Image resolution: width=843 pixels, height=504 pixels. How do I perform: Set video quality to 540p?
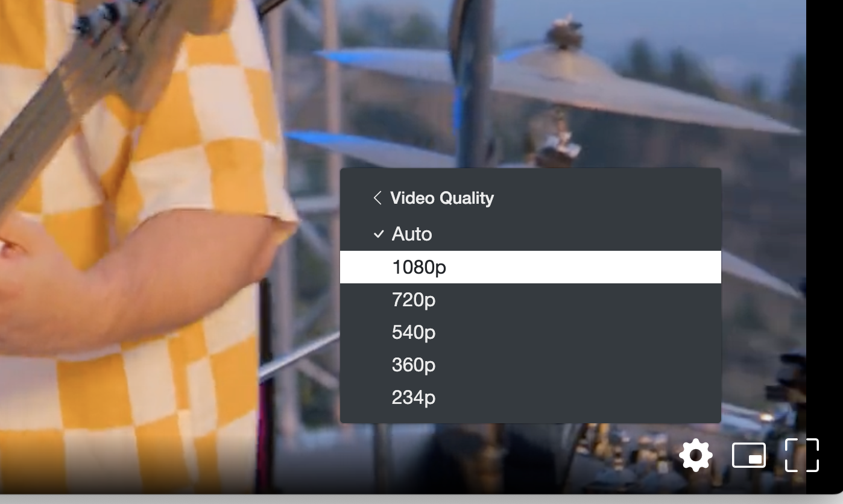click(x=531, y=332)
